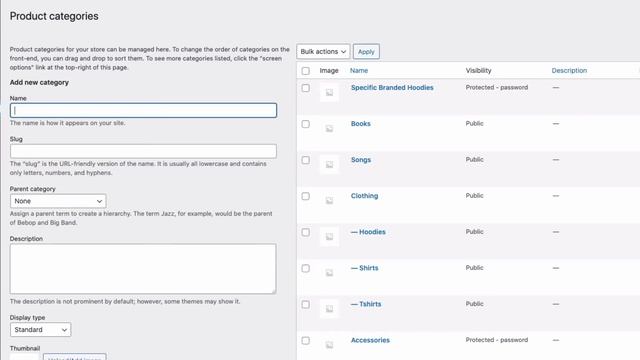Open the Tshirts subcategory
Screen dimensions: 640x360
coord(366,304)
